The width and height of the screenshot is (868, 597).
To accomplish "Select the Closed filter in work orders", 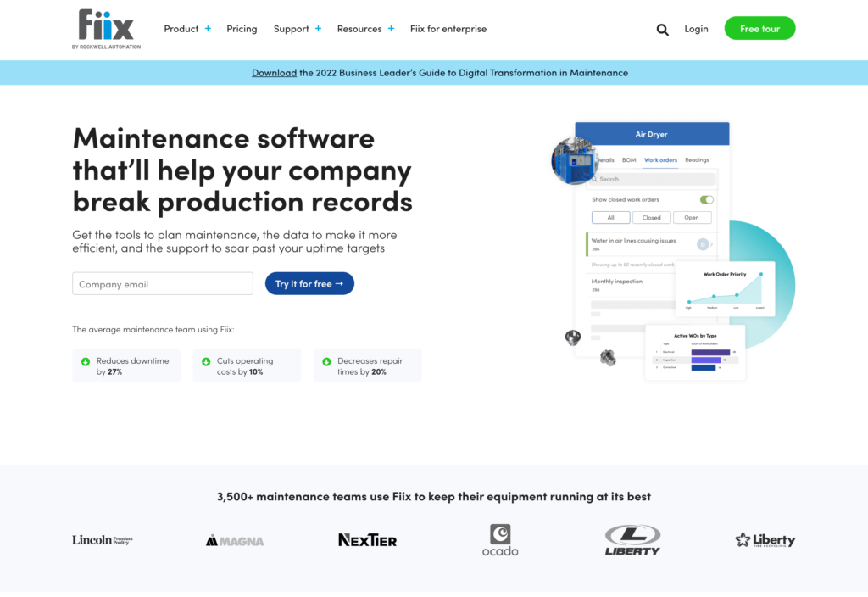I will [651, 218].
